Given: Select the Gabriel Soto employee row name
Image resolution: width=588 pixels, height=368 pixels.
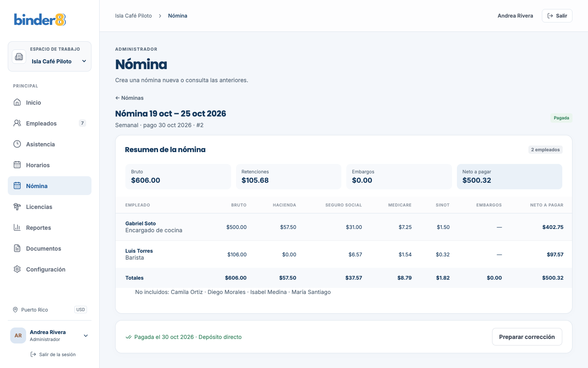Looking at the screenshot, I should pyautogui.click(x=140, y=224).
